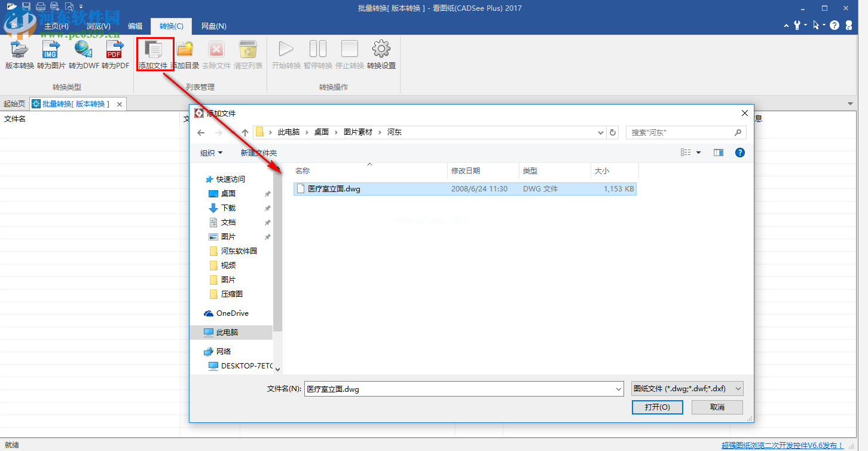Screen dimensions: 868x451
Task: Open document tab list dropdown arrow
Action: pos(851,104)
